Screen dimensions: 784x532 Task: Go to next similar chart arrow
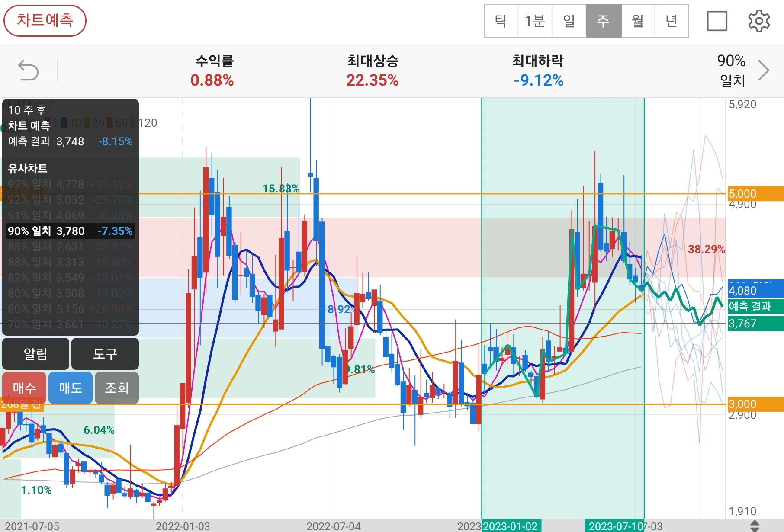[764, 71]
